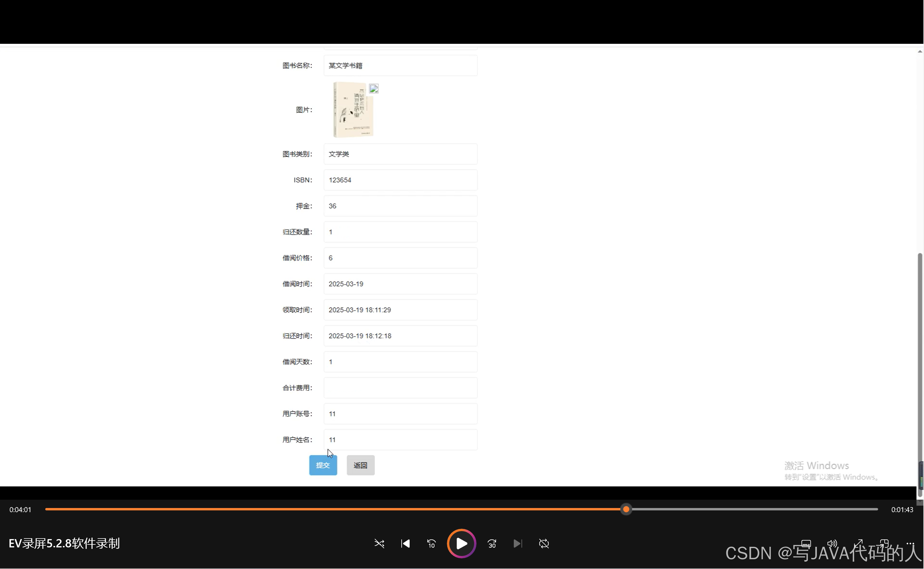Viewport: 924px width, 569px height.
Task: Select the ISBN input field
Action: (400, 180)
